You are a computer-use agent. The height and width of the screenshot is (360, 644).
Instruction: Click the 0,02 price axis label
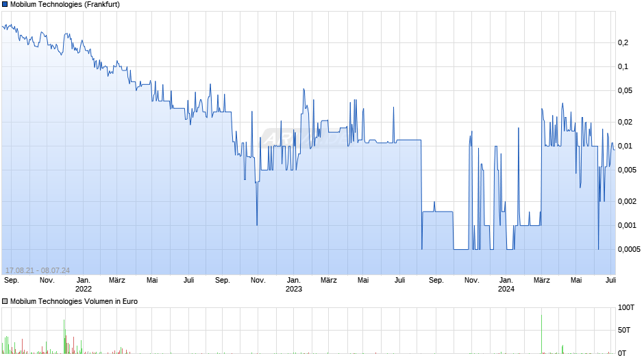point(625,122)
